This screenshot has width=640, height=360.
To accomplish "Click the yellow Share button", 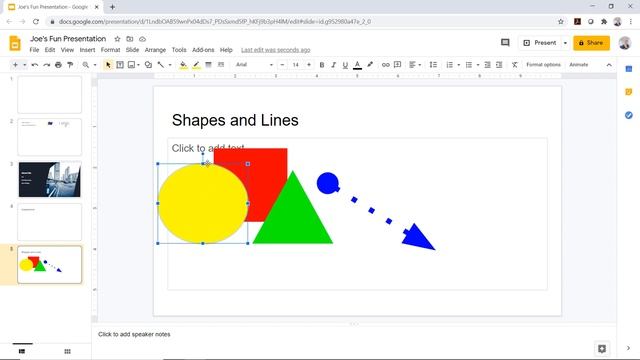I will (591, 43).
